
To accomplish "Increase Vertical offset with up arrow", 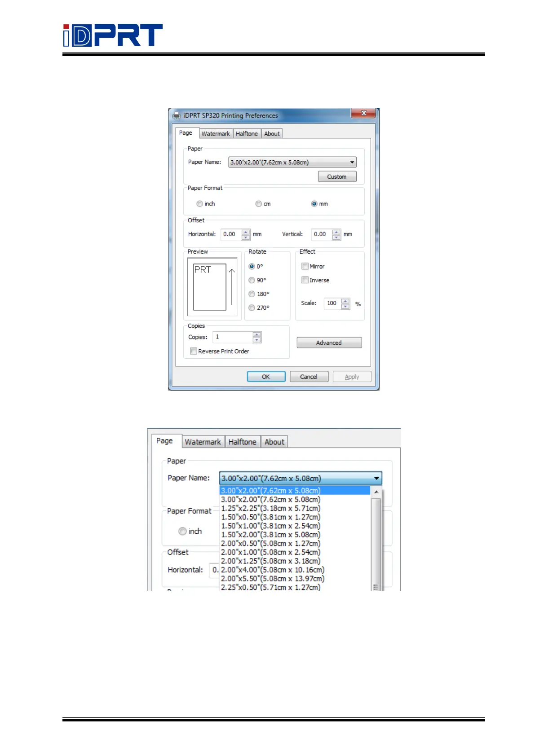I will click(x=336, y=232).
